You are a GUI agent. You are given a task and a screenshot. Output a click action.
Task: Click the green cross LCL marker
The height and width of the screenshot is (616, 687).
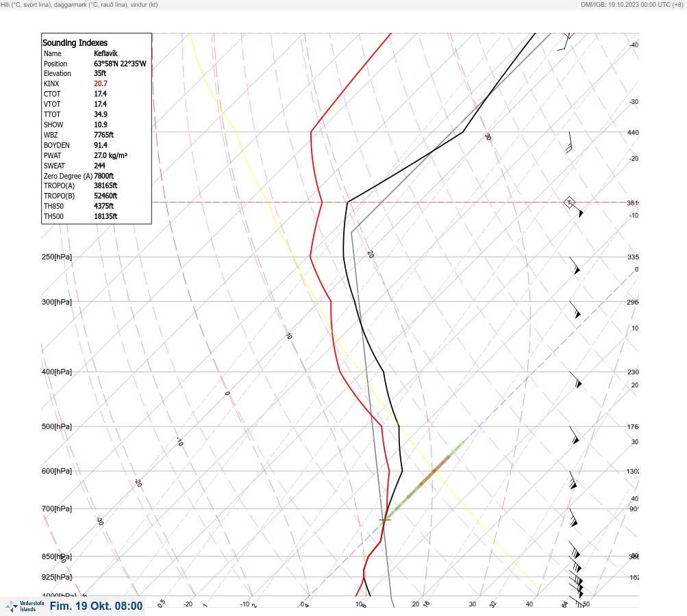pos(385,520)
